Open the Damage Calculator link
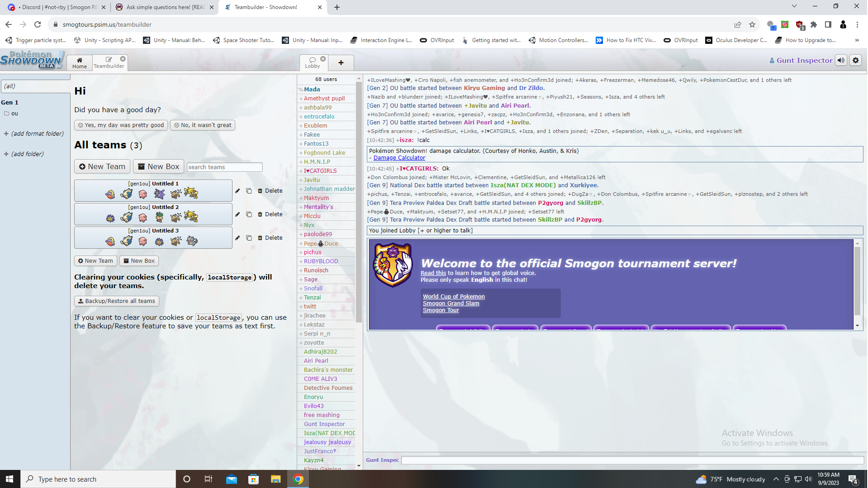 click(x=399, y=158)
